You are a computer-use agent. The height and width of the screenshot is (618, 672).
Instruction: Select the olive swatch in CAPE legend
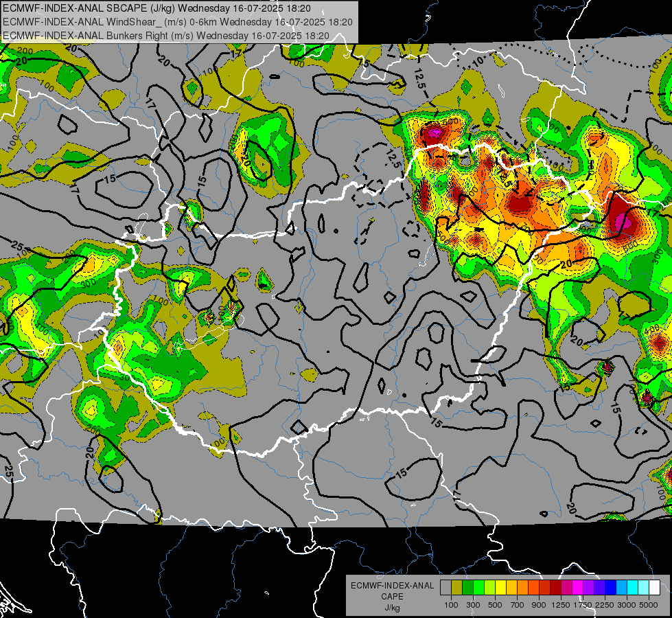coord(456,587)
